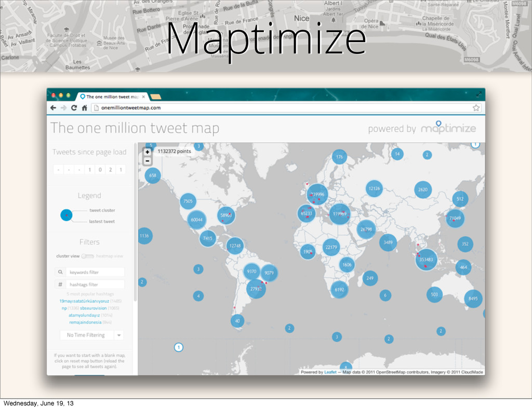Click the 60044 cluster in North America

click(196, 220)
